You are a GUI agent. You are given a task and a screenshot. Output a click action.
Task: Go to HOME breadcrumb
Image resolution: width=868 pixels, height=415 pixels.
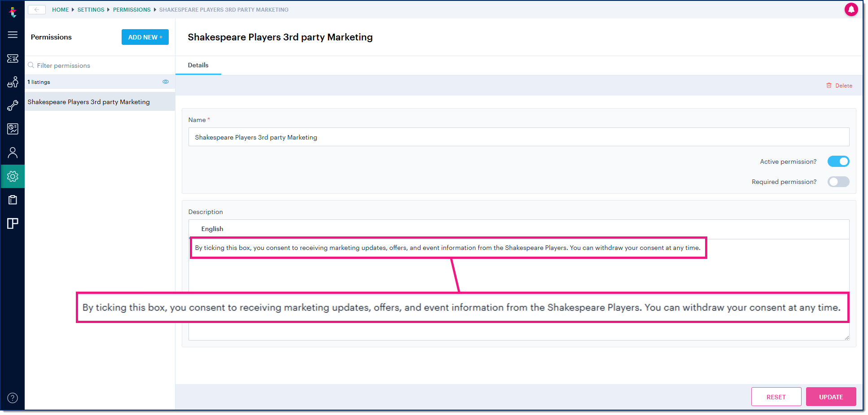pyautogui.click(x=61, y=9)
